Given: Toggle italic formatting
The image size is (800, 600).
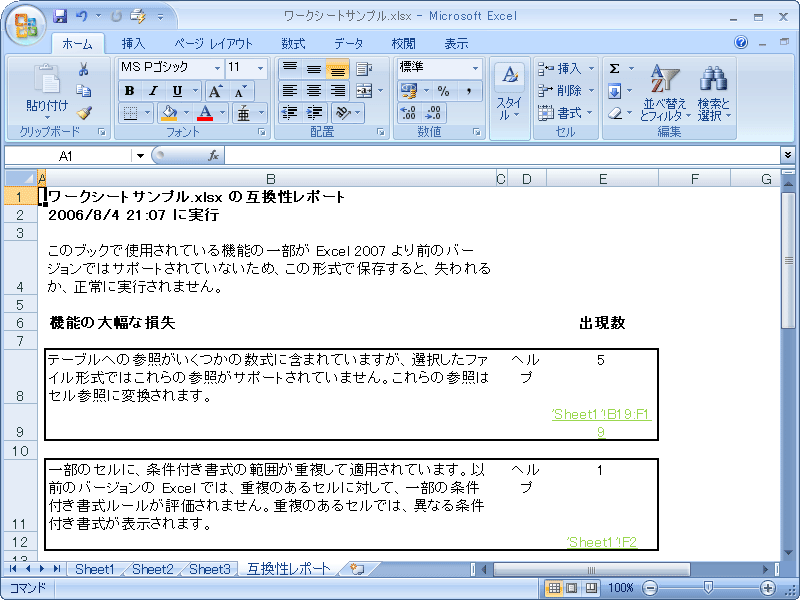Looking at the screenshot, I should 153,91.
